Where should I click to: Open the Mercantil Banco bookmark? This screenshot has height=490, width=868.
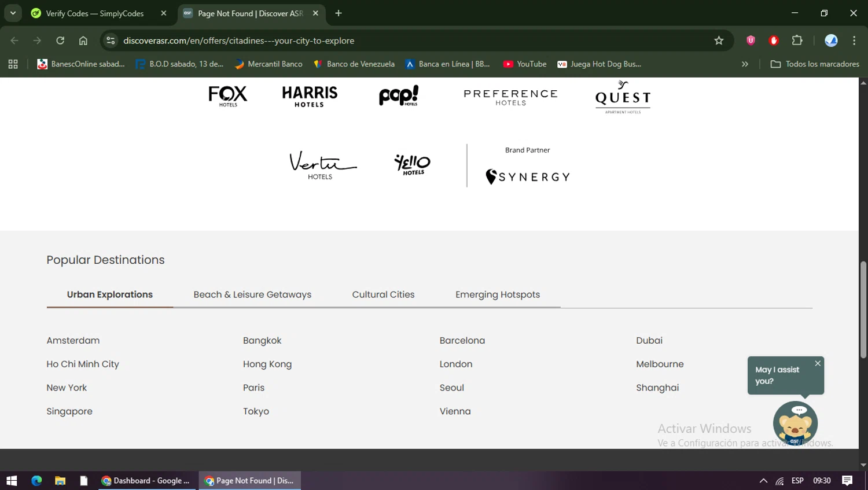269,64
